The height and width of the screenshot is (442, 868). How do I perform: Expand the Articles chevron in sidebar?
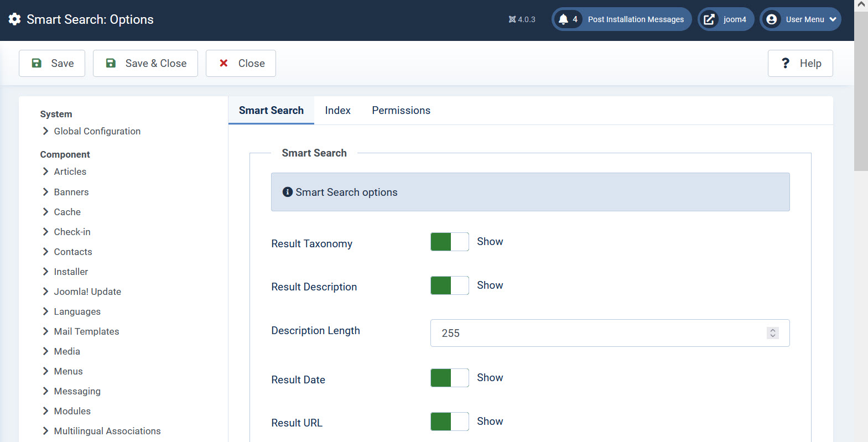click(45, 171)
